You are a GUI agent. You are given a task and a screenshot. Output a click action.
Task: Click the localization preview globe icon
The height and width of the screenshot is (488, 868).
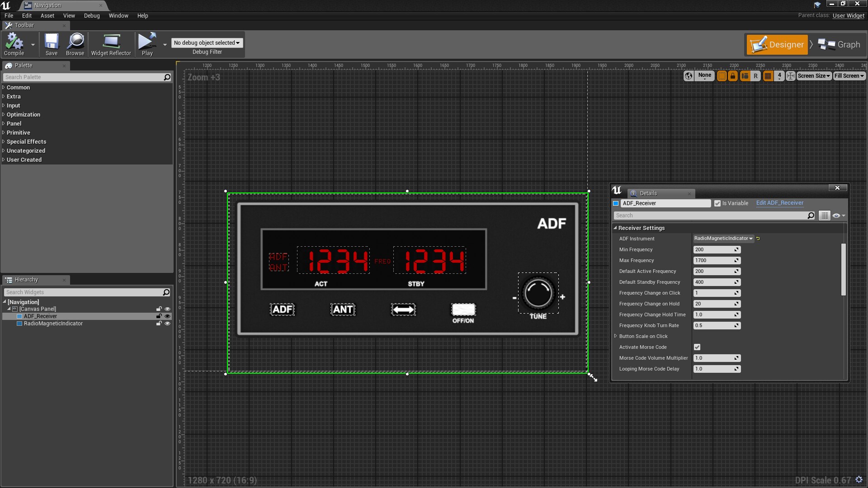[x=688, y=76]
